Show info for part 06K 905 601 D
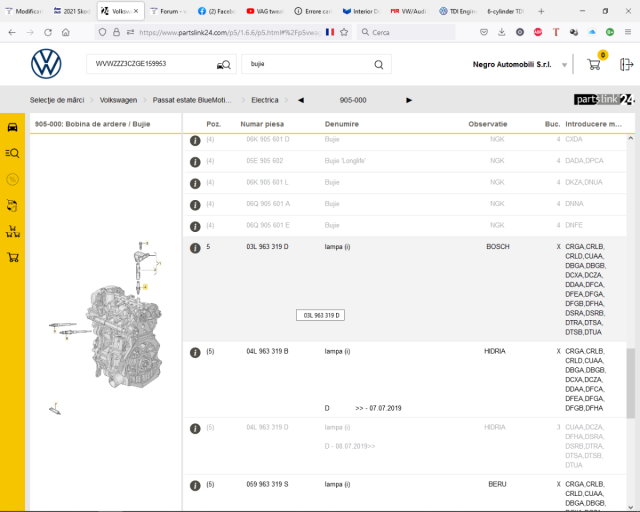Screen dimensions: 640x512 pos(195,141)
